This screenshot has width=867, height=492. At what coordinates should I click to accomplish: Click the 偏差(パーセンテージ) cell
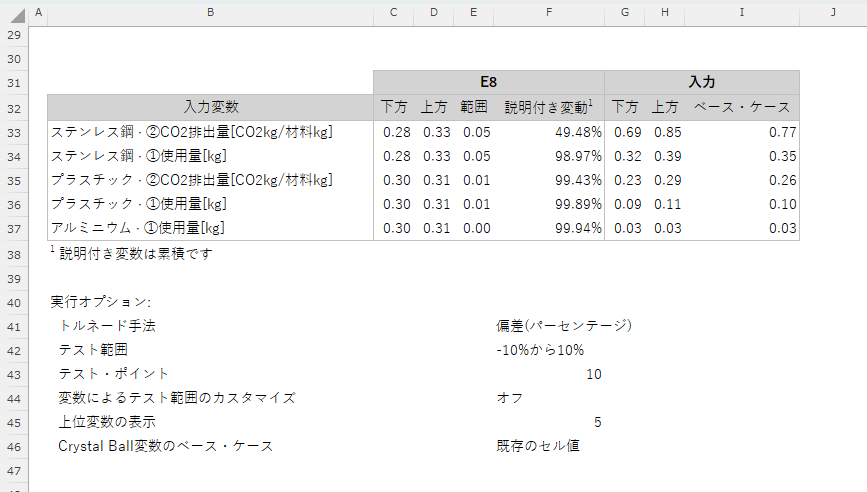(564, 326)
